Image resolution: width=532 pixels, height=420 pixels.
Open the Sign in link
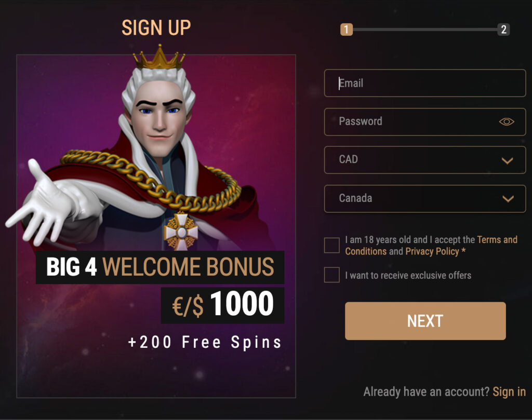[509, 392]
